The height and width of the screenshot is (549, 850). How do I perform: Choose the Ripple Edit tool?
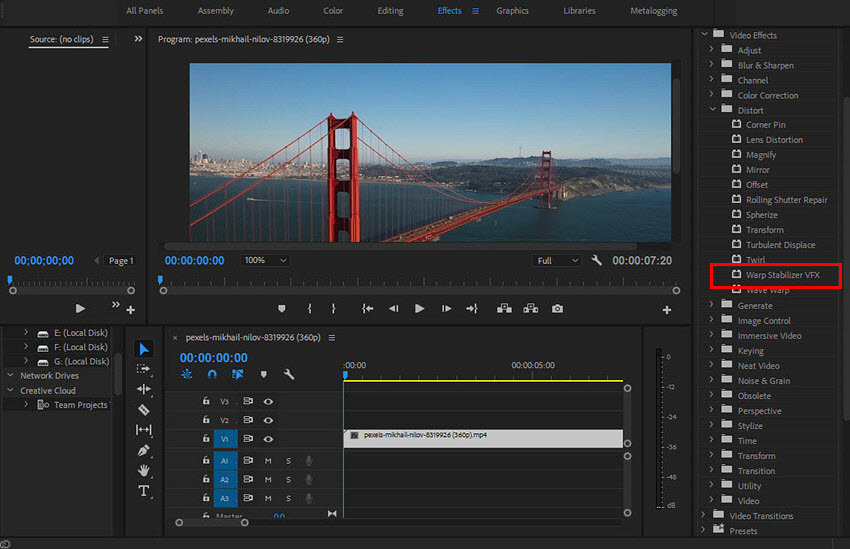[x=144, y=389]
